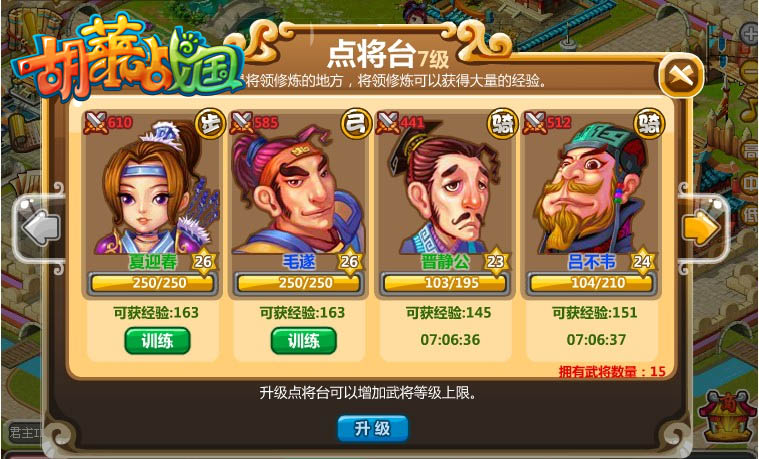
Task: Select 晋静公 general portrait
Action: click(445, 188)
